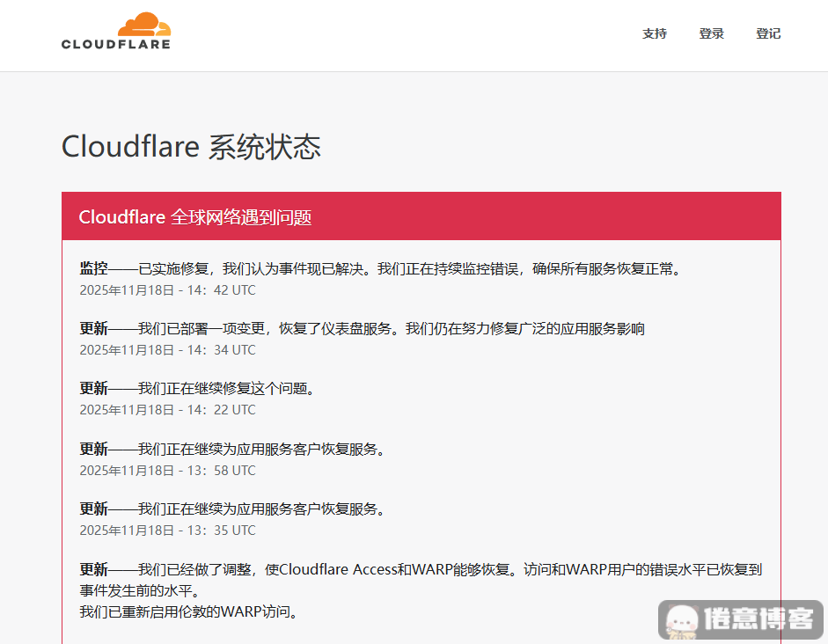The height and width of the screenshot is (644, 828).
Task: Select 登录 in the top navigation
Action: pyautogui.click(x=712, y=33)
